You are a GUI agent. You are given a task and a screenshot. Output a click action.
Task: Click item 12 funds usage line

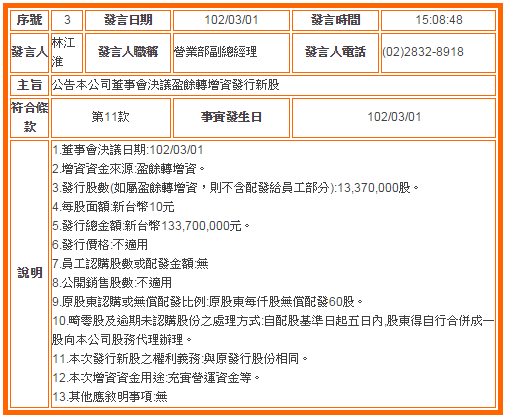click(156, 378)
